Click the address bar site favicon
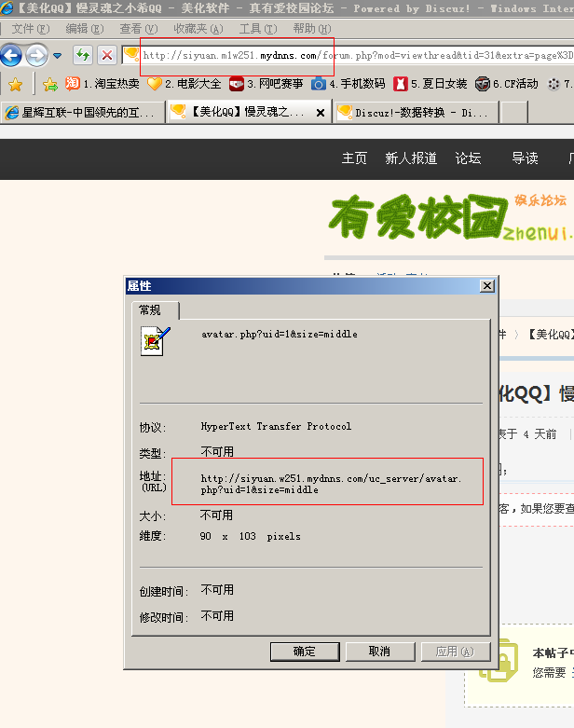574x728 pixels. point(131,55)
